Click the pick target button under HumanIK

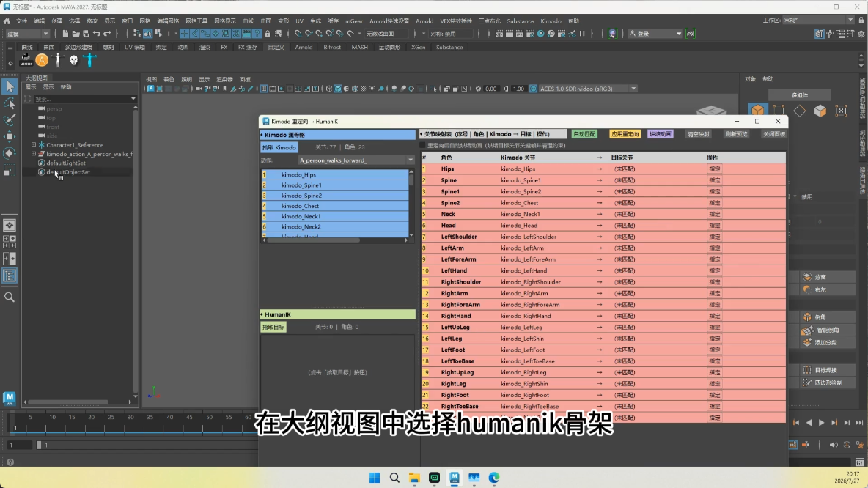point(273,327)
